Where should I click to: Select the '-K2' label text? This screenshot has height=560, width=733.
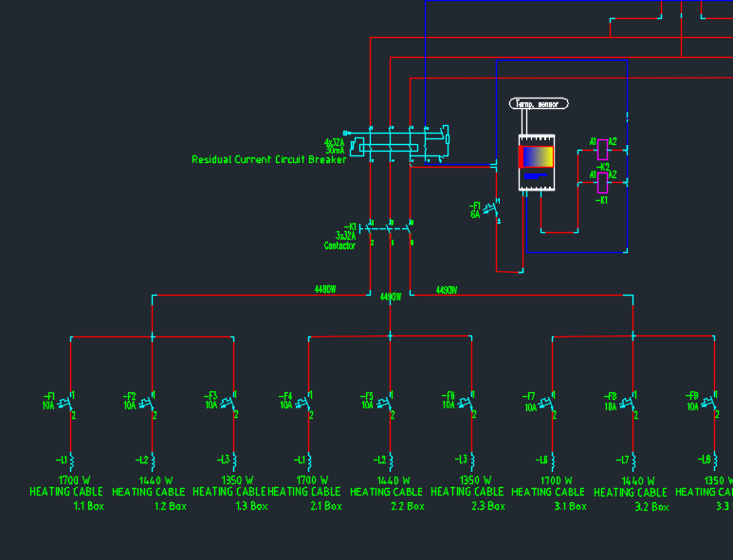[x=602, y=167]
